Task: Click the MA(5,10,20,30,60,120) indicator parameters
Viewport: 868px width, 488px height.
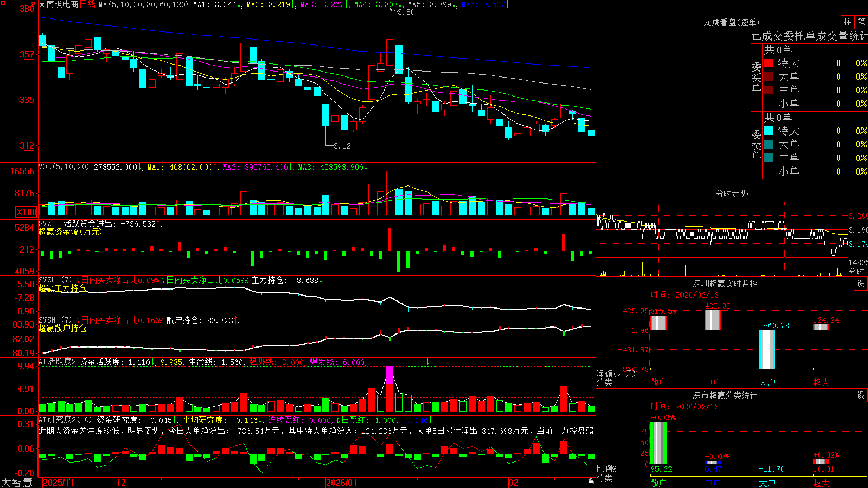Action: pos(143,4)
